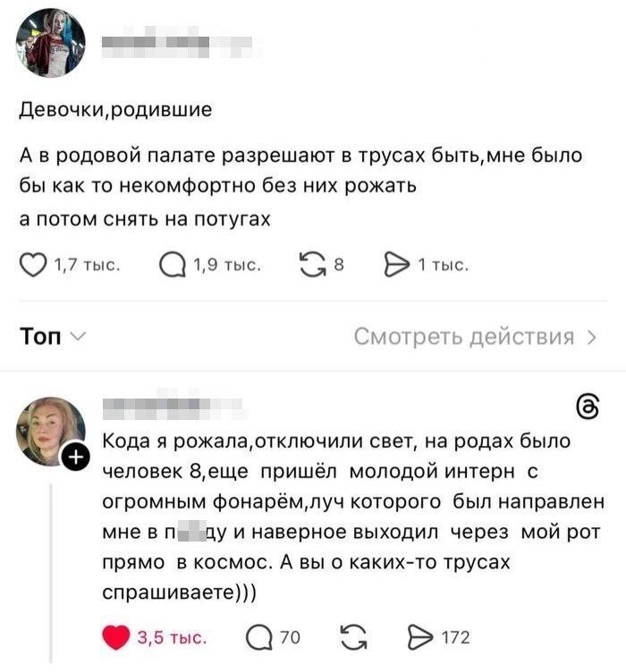
Task: Open the blonde commenter's avatar
Action: tap(50, 431)
